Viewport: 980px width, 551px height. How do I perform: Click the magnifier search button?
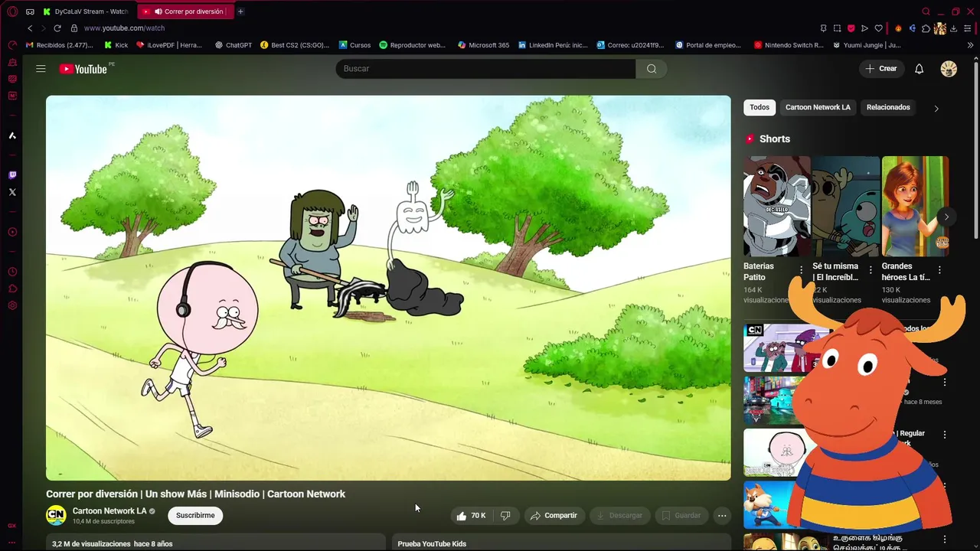click(652, 69)
